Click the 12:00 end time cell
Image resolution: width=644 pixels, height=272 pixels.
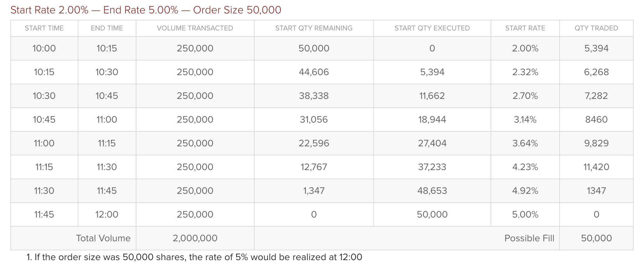(107, 214)
